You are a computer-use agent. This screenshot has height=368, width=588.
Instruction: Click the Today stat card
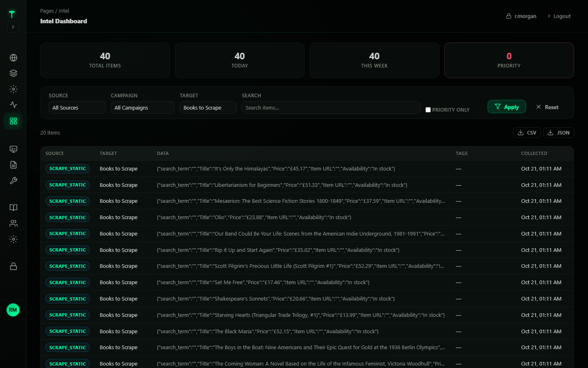click(240, 60)
